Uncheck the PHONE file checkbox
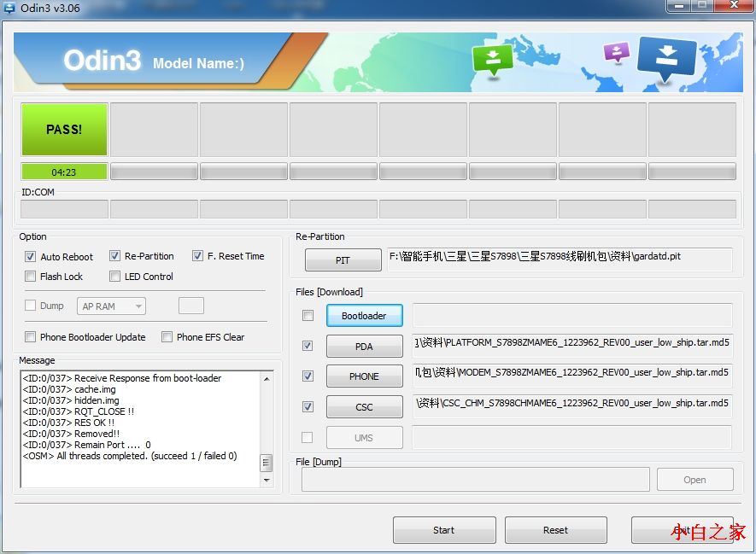756x554 pixels. tap(308, 376)
